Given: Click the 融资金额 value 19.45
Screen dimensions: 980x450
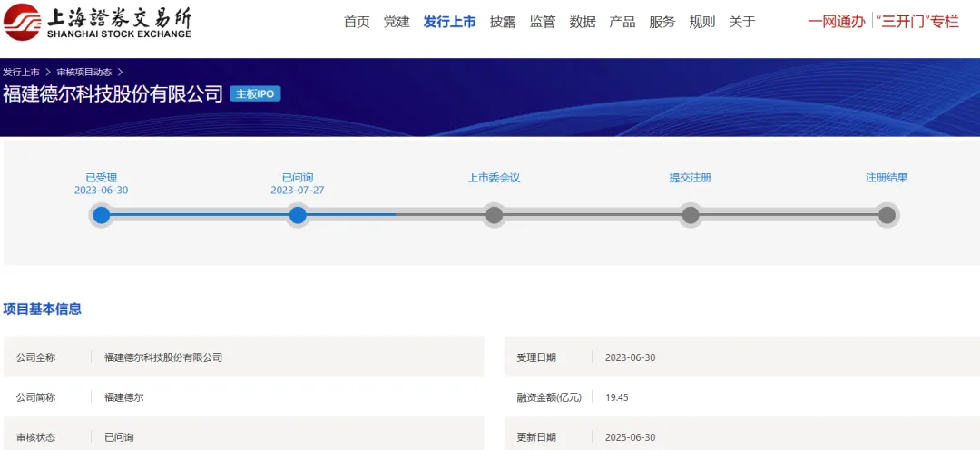Looking at the screenshot, I should coord(617,396).
